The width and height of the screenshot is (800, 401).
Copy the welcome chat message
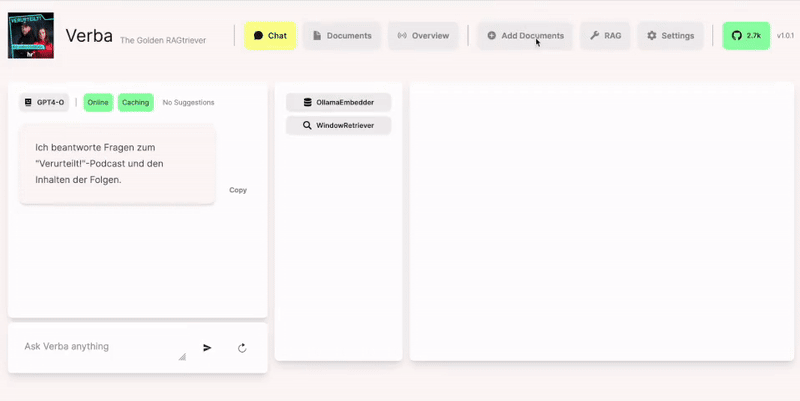[x=238, y=190]
